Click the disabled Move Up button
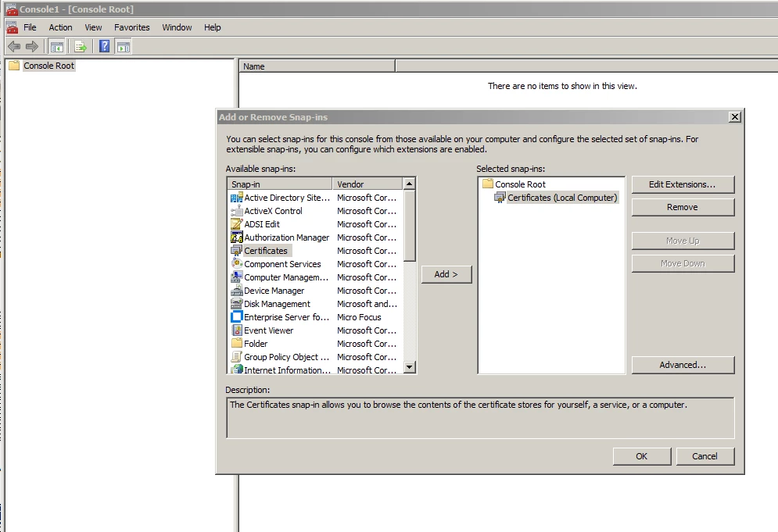778x532 pixels. coord(683,241)
